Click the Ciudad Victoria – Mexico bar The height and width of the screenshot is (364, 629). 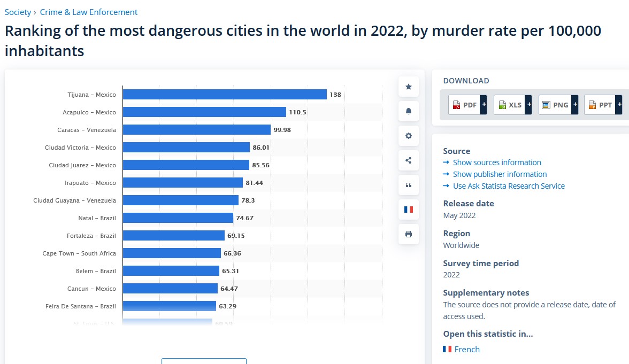coord(186,147)
